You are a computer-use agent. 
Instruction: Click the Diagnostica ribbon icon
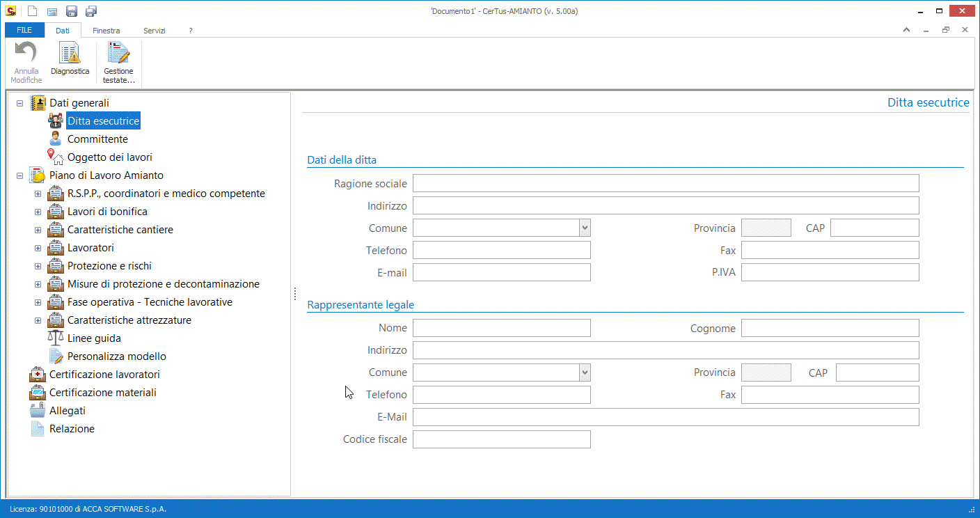pyautogui.click(x=70, y=59)
